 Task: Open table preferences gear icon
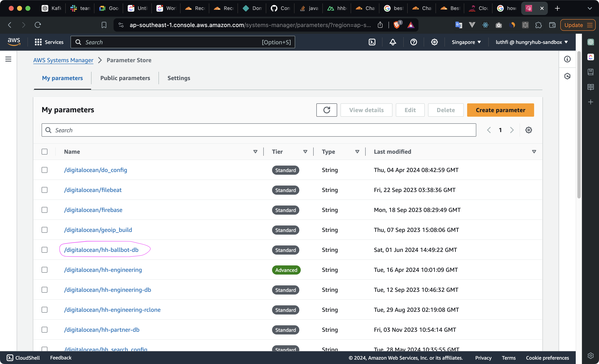(x=528, y=130)
